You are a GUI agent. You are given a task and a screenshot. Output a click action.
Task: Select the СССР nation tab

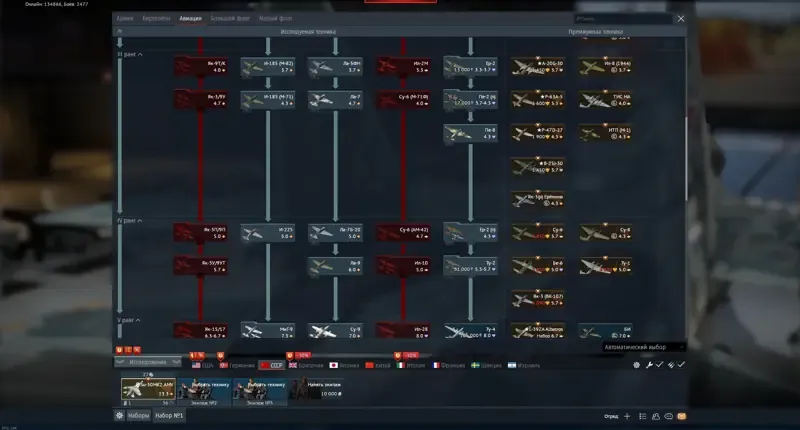pos(271,365)
